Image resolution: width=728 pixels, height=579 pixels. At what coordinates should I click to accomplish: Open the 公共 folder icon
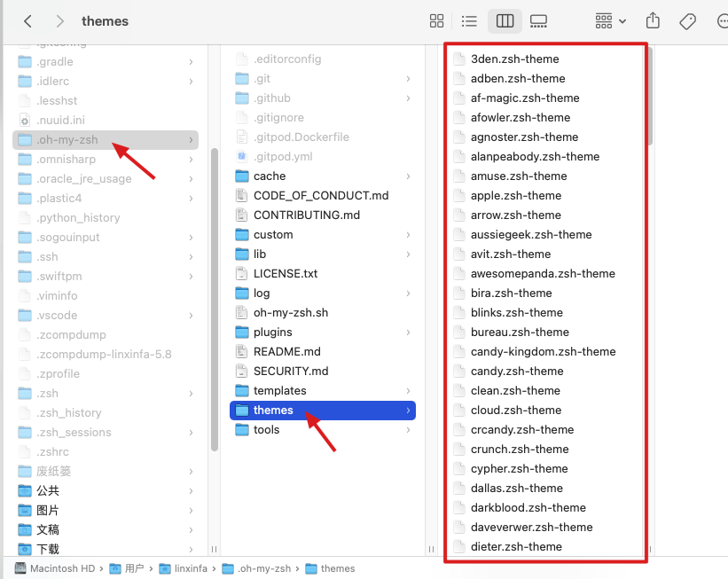[25, 491]
